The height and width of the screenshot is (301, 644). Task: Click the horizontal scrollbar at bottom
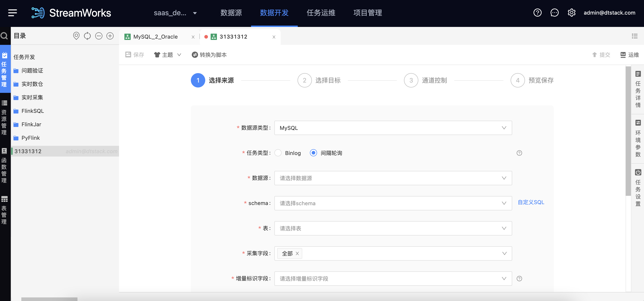pyautogui.click(x=49, y=299)
